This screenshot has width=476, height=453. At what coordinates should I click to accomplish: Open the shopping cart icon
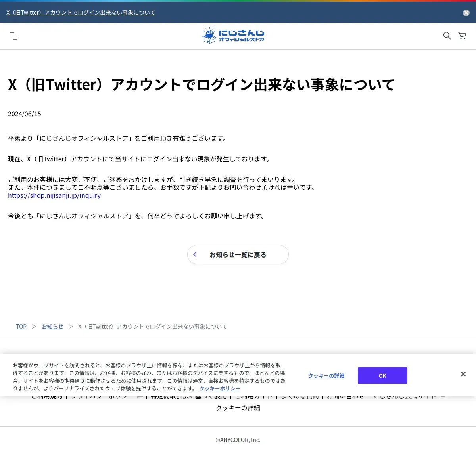tap(462, 36)
